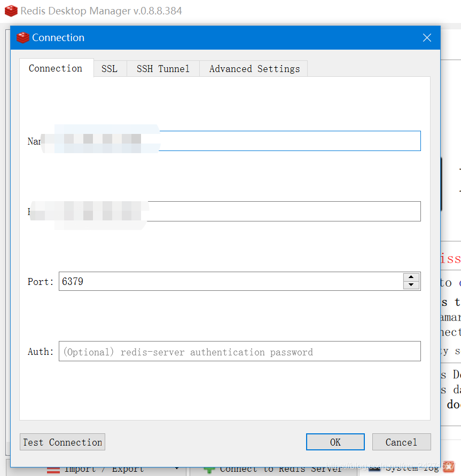Click the orange icon at the bottom-right corner

coord(449,466)
